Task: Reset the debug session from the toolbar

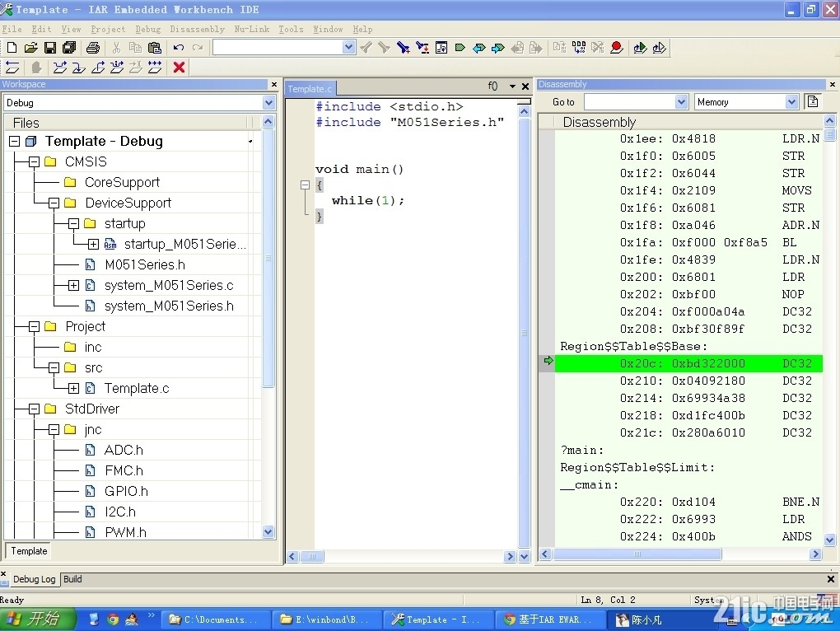Action: [x=12, y=67]
